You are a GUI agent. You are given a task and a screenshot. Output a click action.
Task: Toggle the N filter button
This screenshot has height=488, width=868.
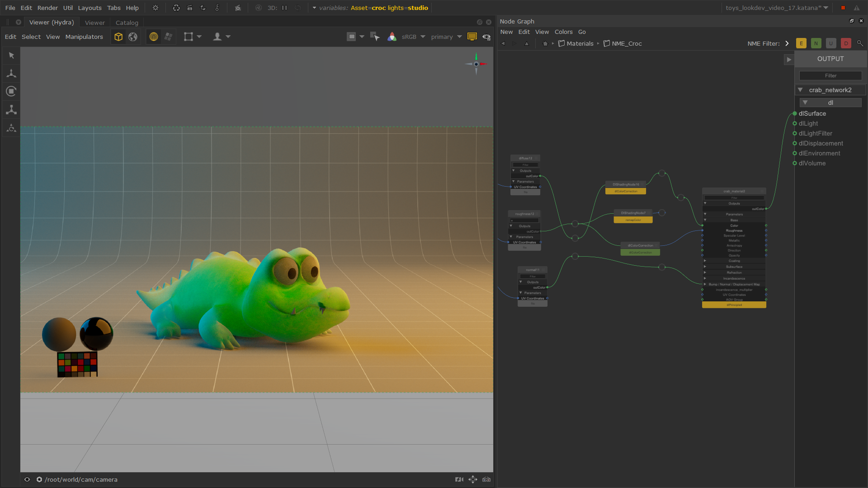click(816, 43)
